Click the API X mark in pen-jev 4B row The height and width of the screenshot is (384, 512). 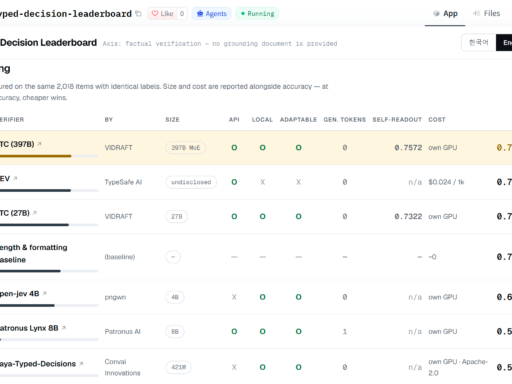[234, 297]
